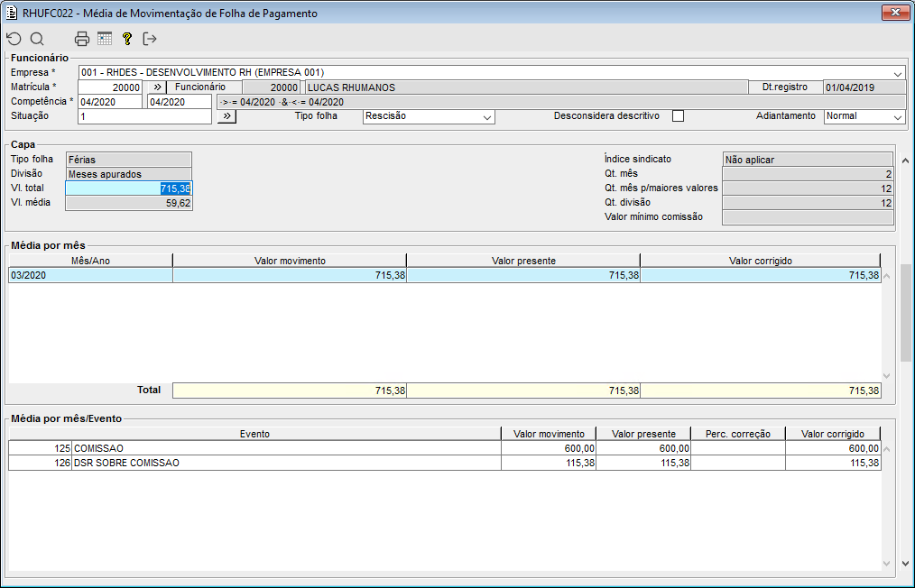The width and height of the screenshot is (915, 588).
Task: Click the Qt. mês p/maiores valores field
Action: coord(808,188)
